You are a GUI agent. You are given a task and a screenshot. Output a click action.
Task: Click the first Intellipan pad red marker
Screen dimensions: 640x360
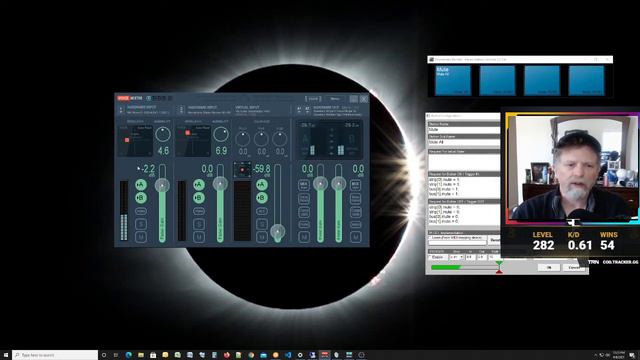(127, 140)
